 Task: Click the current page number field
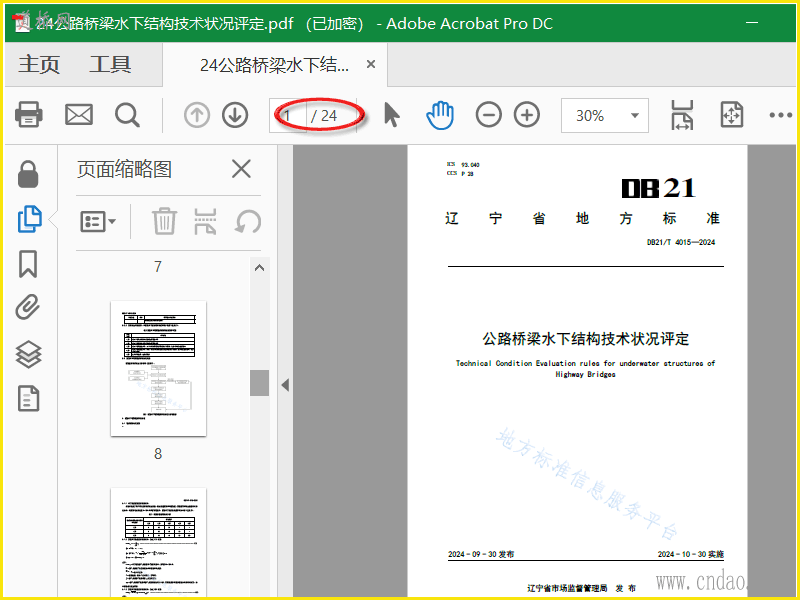click(288, 116)
